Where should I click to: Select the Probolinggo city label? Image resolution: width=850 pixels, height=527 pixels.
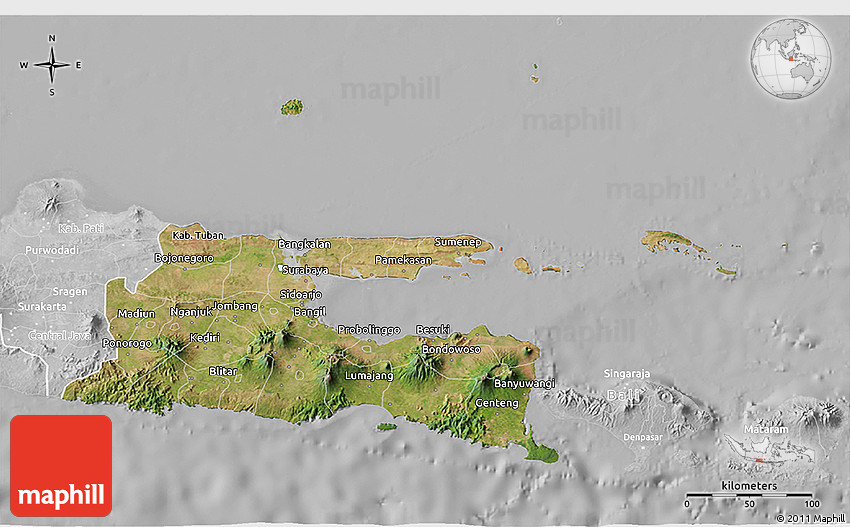(x=369, y=329)
